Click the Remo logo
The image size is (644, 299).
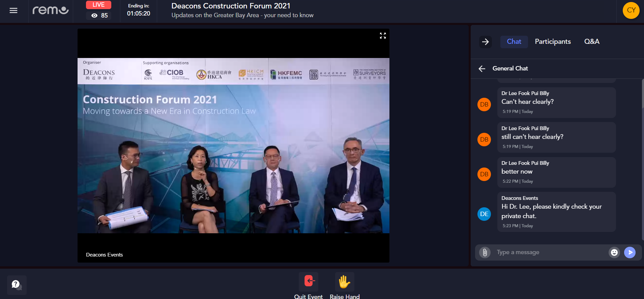click(x=51, y=10)
